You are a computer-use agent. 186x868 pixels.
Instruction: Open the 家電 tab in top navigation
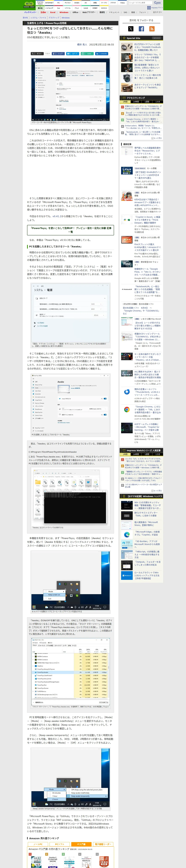95,3
